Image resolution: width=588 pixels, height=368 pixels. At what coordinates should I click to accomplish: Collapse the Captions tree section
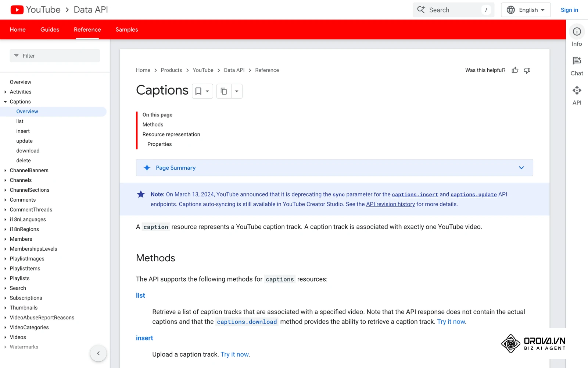5,102
